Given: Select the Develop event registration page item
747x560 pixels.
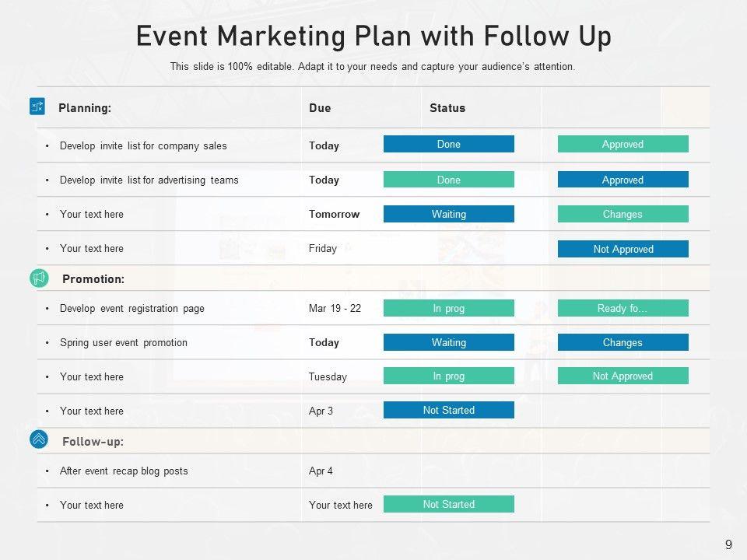Looking at the screenshot, I should tap(132, 308).
